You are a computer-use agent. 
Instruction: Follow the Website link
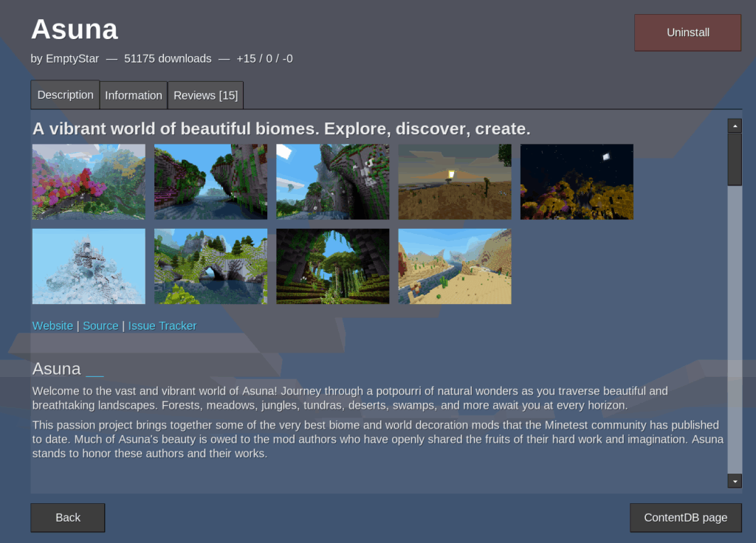click(52, 326)
